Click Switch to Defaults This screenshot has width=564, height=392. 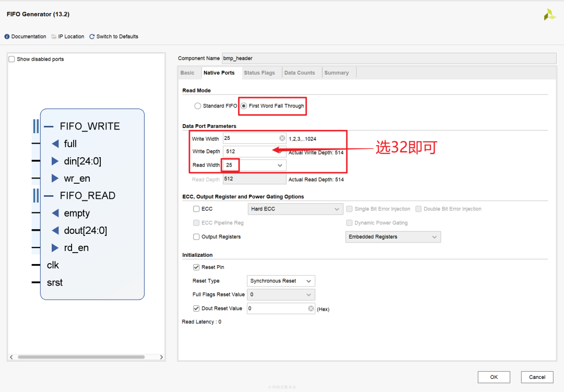coord(118,37)
